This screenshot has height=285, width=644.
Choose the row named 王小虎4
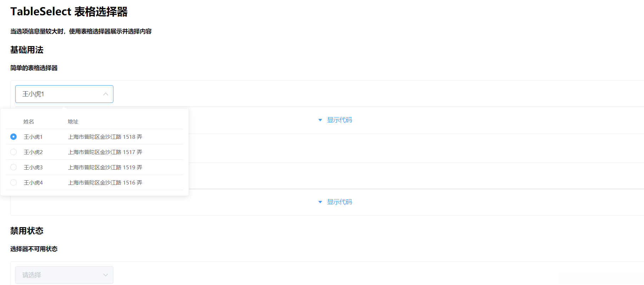[33, 182]
